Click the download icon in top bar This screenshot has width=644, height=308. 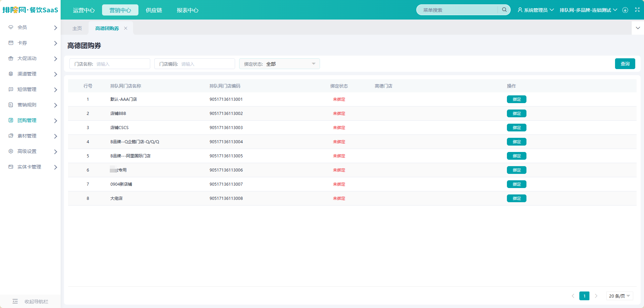pos(625,10)
